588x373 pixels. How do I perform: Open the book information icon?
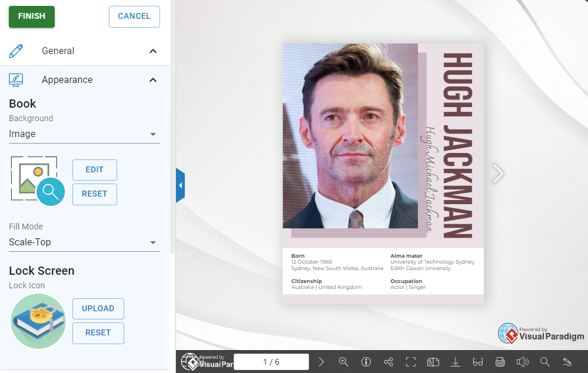point(366,362)
